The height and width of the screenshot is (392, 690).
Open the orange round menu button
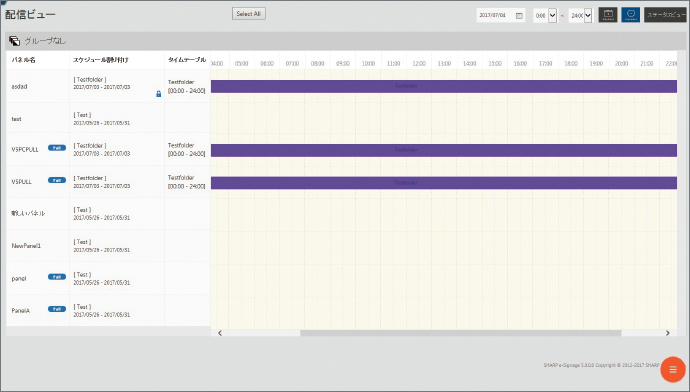tap(672, 370)
